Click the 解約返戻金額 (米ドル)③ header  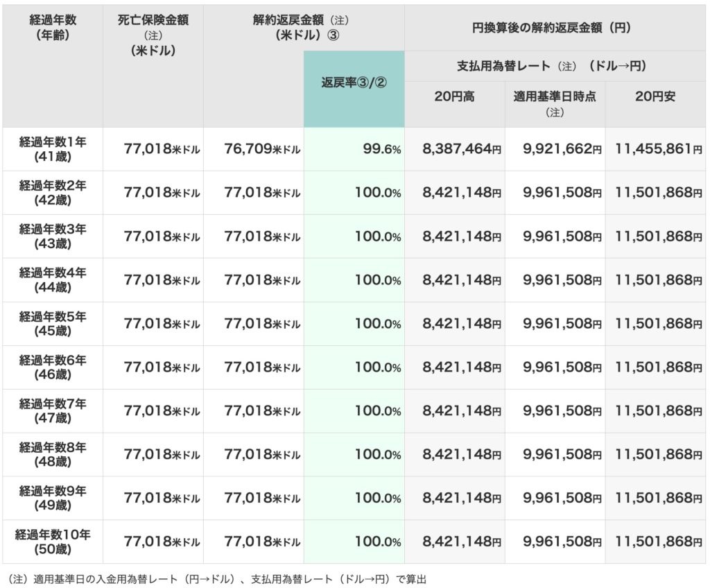point(304,28)
